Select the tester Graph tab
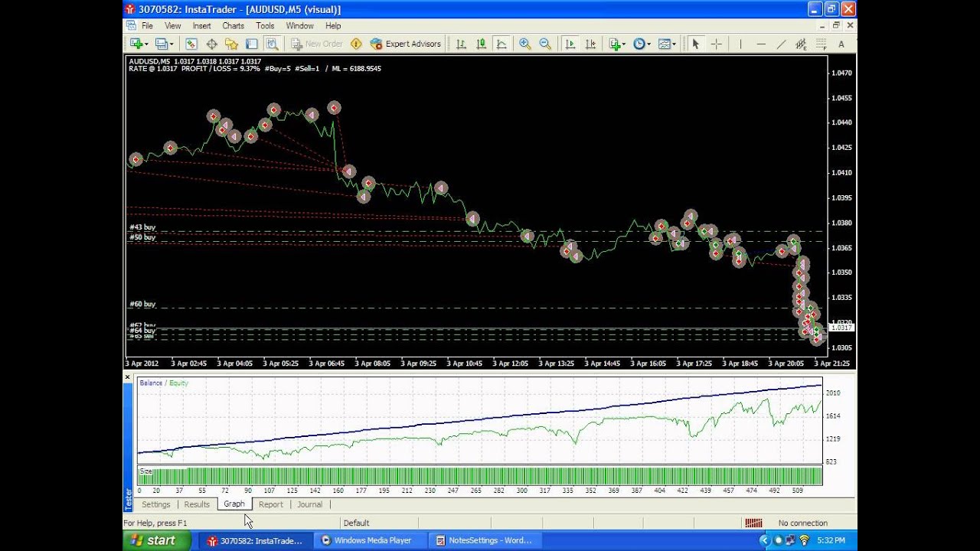Screen dimensions: 980x551 [x=234, y=504]
